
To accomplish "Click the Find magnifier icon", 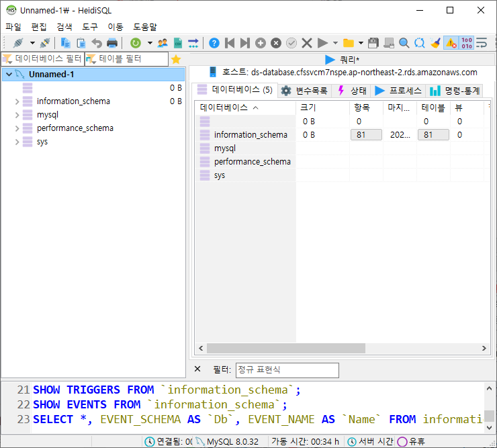I will [x=404, y=42].
